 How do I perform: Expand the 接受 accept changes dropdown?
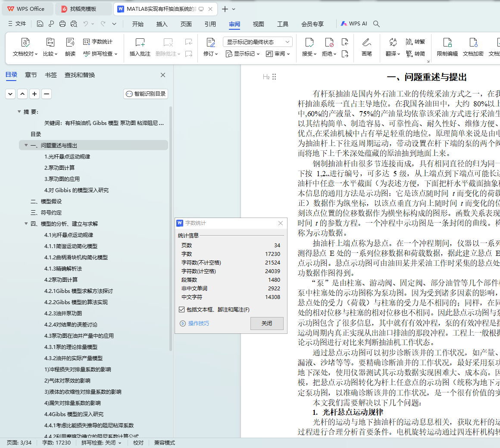315,54
